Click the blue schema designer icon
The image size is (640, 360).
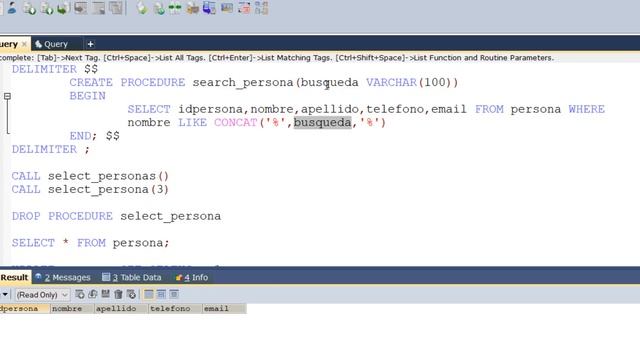point(209,8)
